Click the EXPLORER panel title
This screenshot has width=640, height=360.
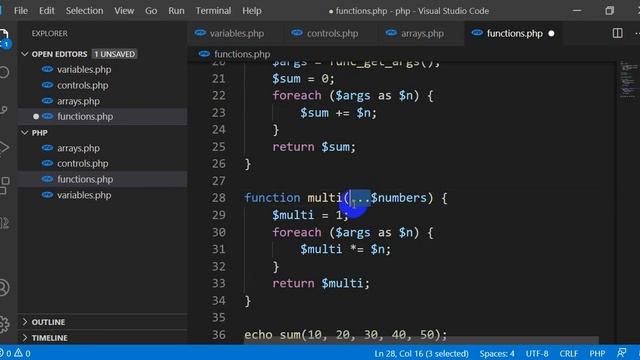pyautogui.click(x=49, y=33)
